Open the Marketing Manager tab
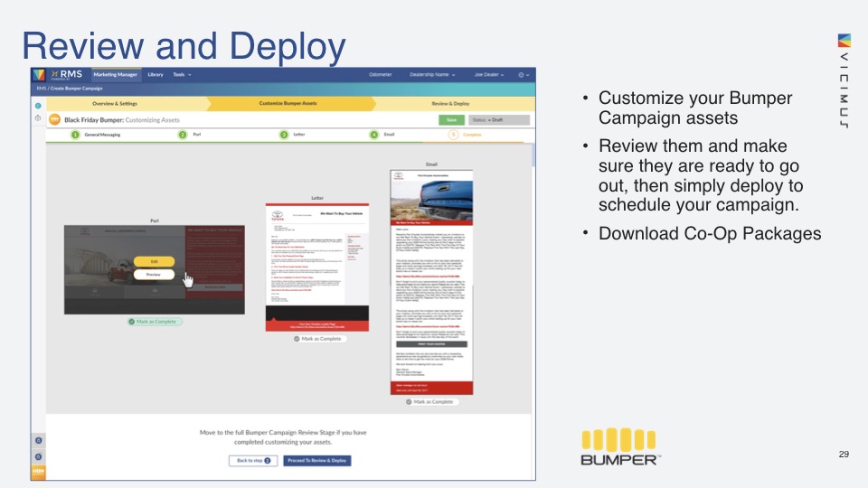This screenshot has height=488, width=868. [x=115, y=75]
